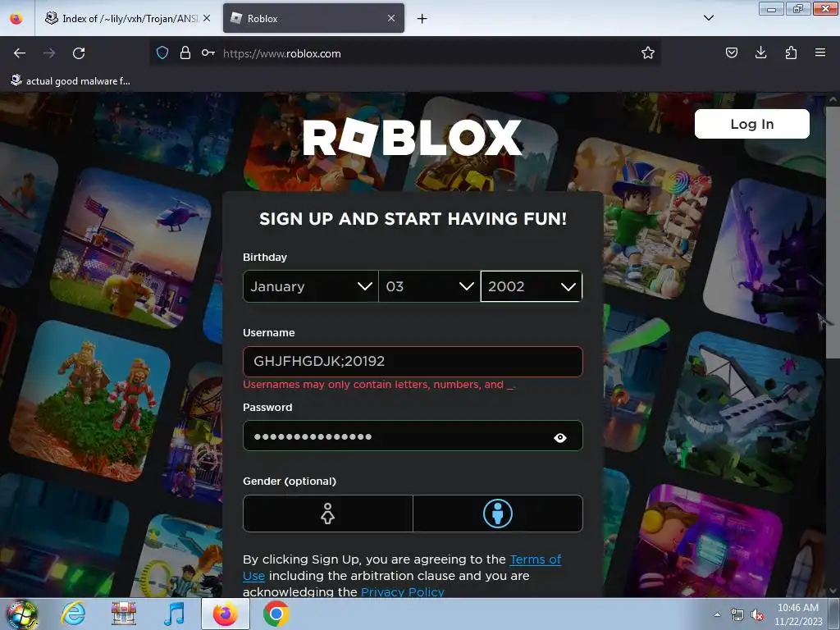Image resolution: width=840 pixels, height=630 pixels.
Task: Open the Firefox downloads panel
Action: click(760, 53)
